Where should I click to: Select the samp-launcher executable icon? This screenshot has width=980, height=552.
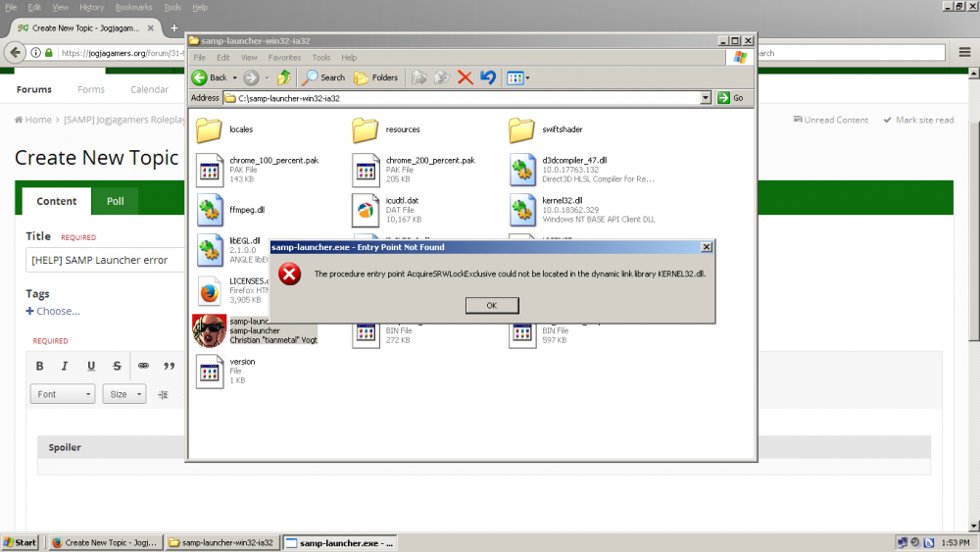(210, 330)
